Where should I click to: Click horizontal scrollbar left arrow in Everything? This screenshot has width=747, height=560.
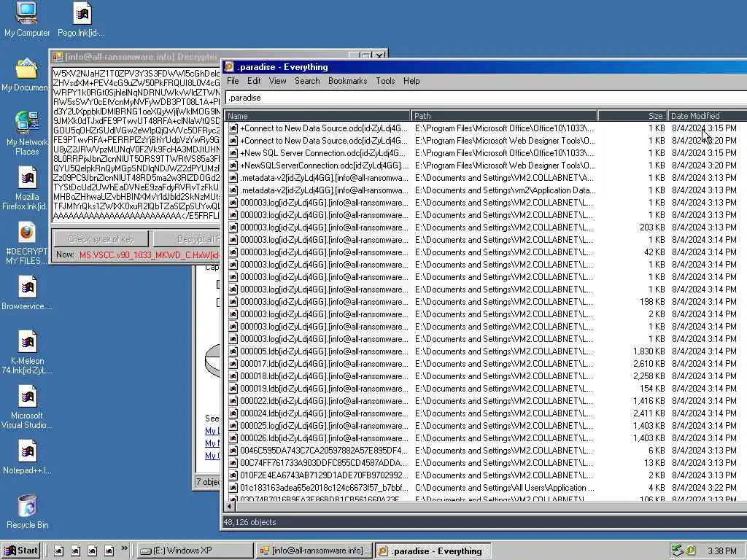pyautogui.click(x=230, y=507)
